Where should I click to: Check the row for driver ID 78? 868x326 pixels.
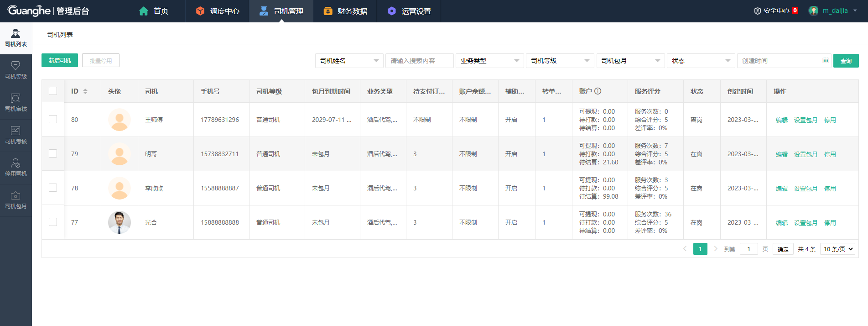pyautogui.click(x=53, y=188)
